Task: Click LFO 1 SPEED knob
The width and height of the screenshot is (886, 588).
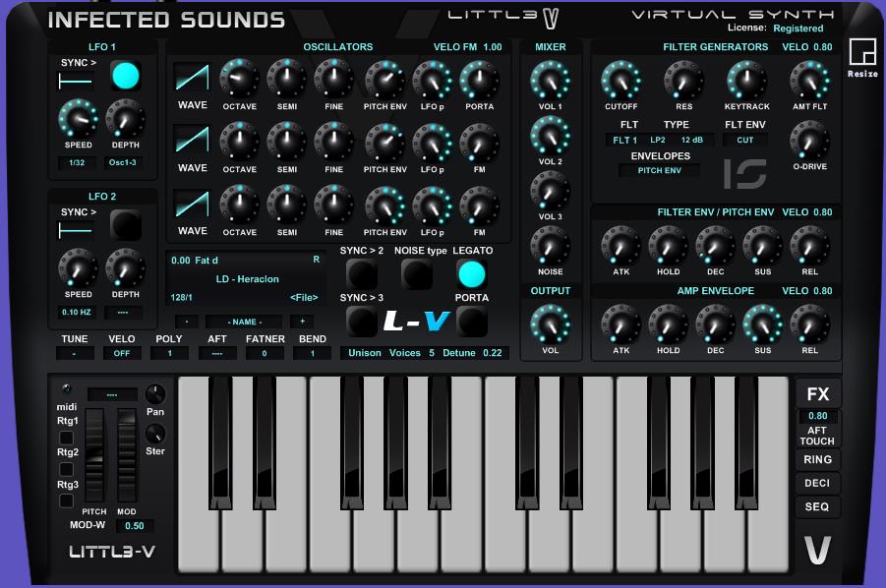Action: click(x=78, y=118)
